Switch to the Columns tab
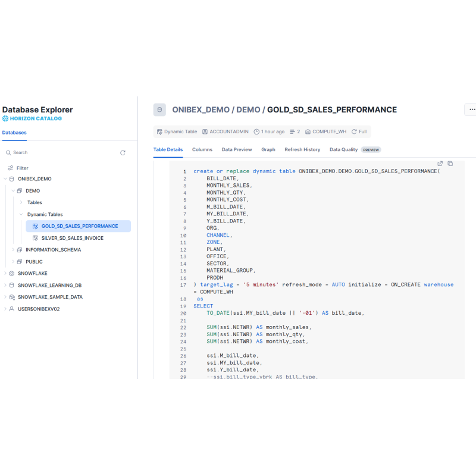476x476 pixels. [202, 150]
